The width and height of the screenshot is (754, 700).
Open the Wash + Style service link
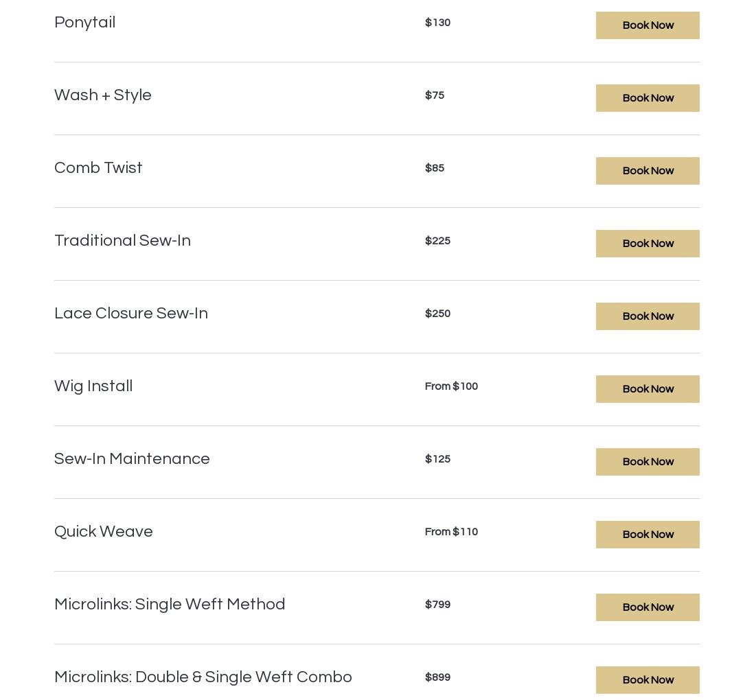coord(103,95)
